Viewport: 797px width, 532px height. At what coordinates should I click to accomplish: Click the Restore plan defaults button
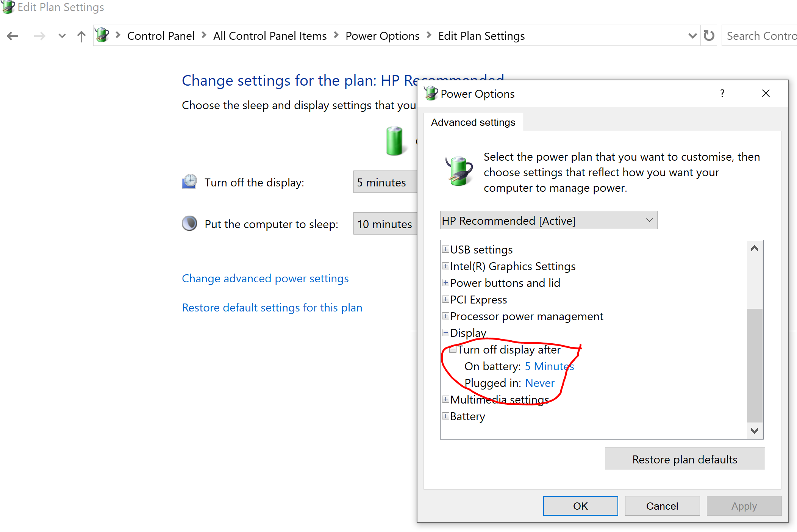point(685,459)
